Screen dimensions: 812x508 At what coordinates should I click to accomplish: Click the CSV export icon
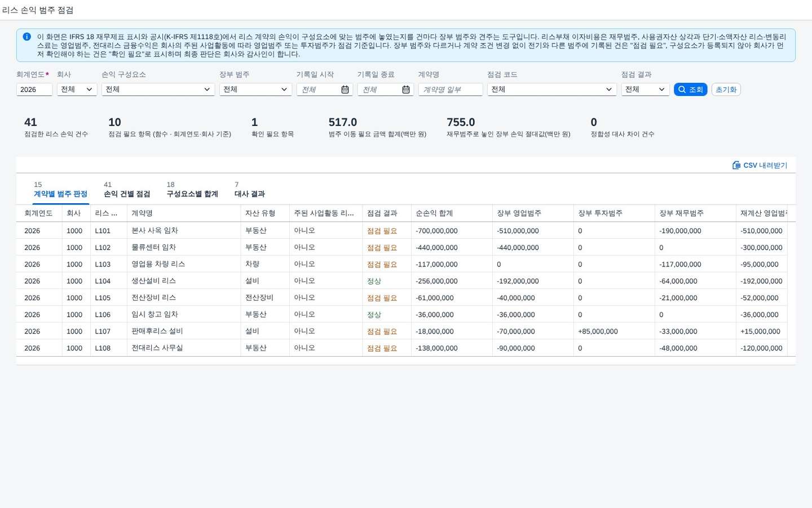pyautogui.click(x=736, y=165)
